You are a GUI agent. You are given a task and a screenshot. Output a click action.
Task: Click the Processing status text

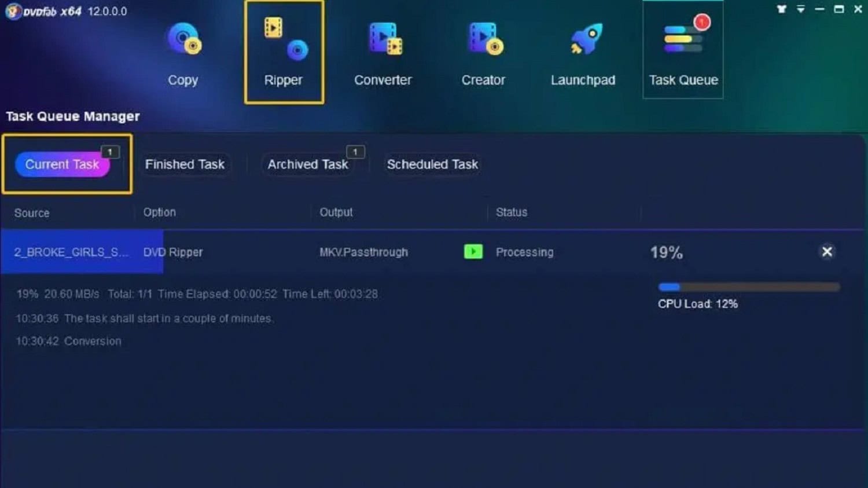(x=525, y=252)
